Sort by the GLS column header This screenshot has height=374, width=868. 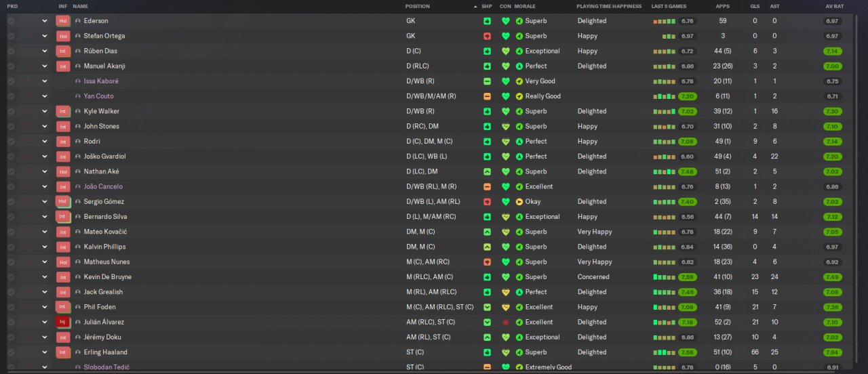(755, 6)
